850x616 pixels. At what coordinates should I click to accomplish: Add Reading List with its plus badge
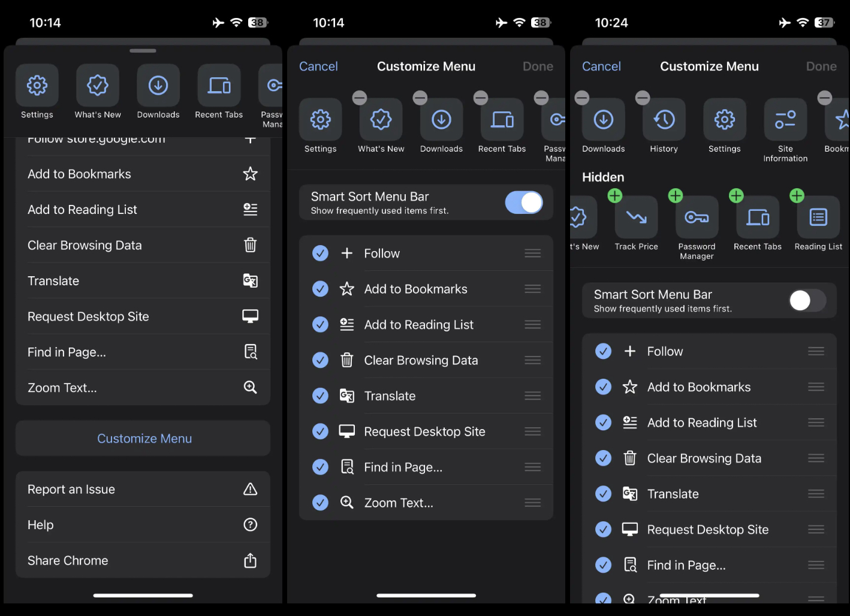click(x=797, y=195)
